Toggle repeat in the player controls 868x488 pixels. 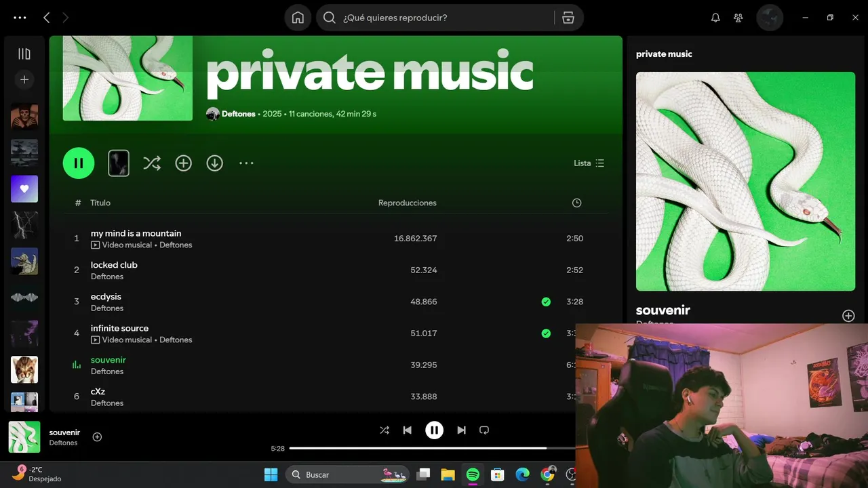[484, 430]
